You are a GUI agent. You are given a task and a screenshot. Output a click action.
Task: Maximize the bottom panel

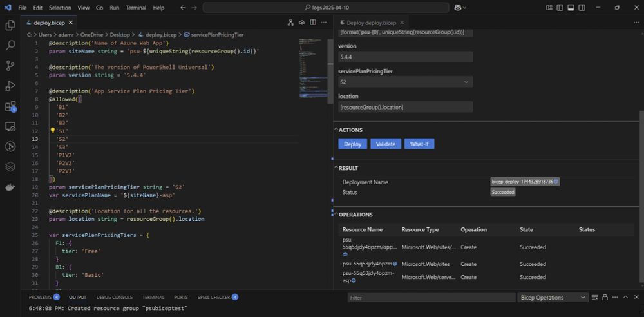[x=625, y=297]
